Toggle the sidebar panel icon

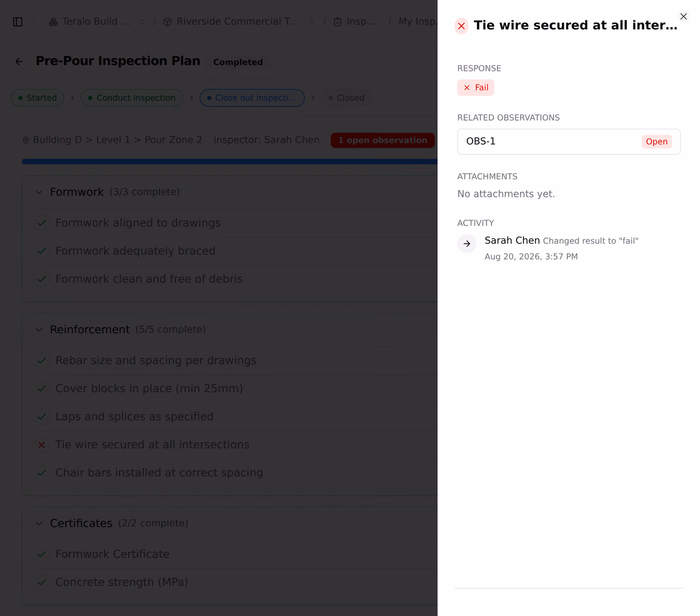coord(18,22)
